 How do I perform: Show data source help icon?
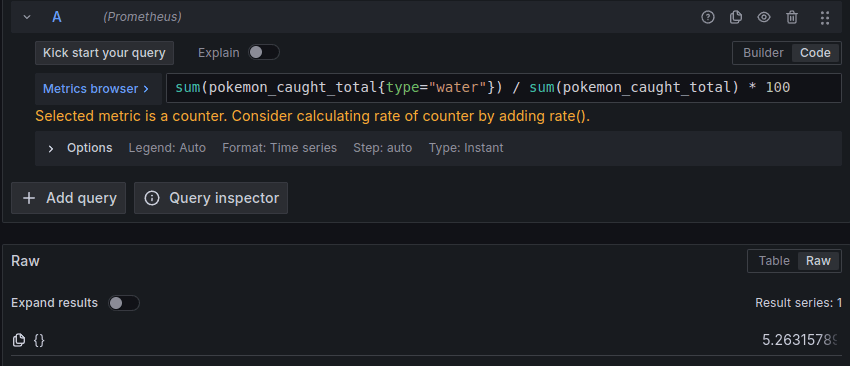point(707,17)
